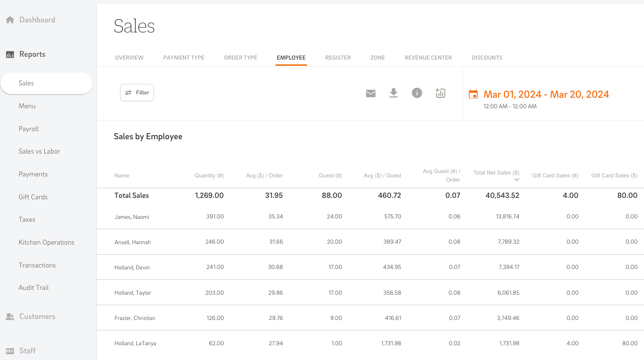
Task: Switch to the Overview tab
Action: (129, 58)
